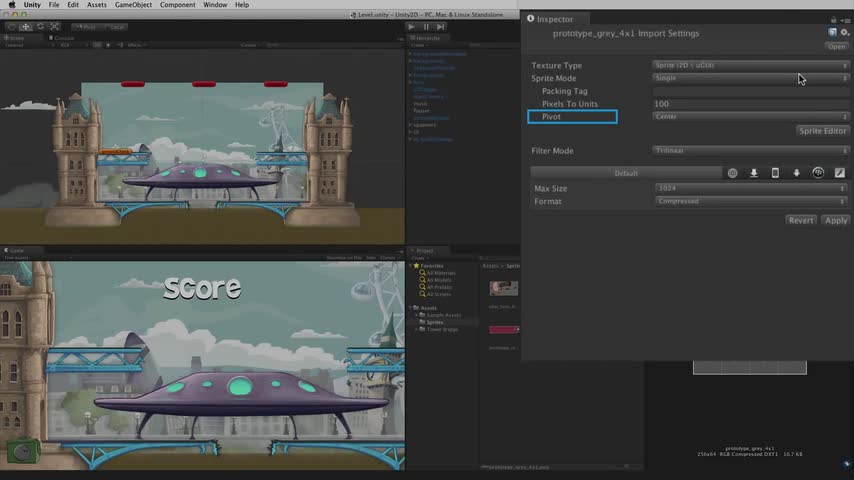This screenshot has width=854, height=480.
Task: Collapse the Favorites group in Project
Action: (411, 266)
